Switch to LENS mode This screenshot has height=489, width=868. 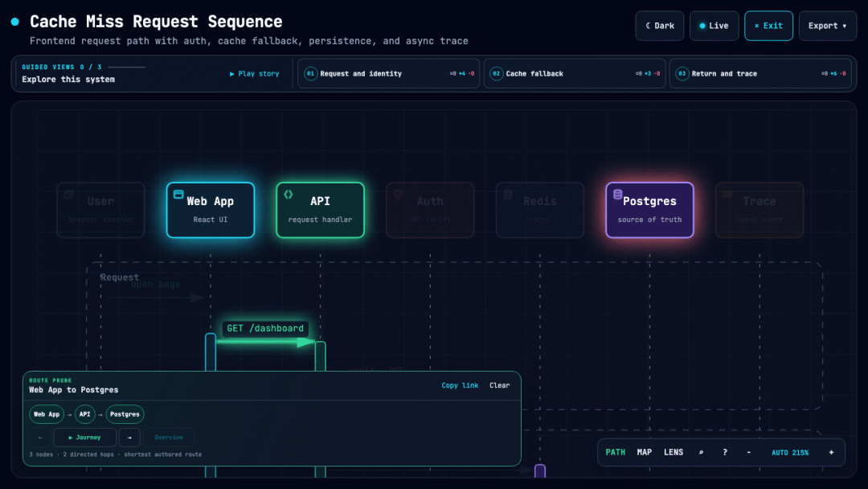(x=674, y=453)
